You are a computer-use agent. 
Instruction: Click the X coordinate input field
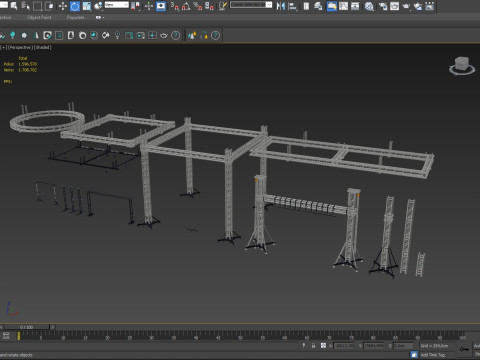tap(344, 346)
